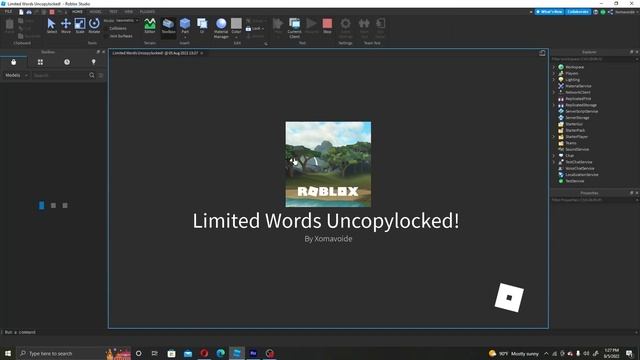Switch to the PLUGINS ribbon tab
Screen dimensions: 640x360
(147, 12)
